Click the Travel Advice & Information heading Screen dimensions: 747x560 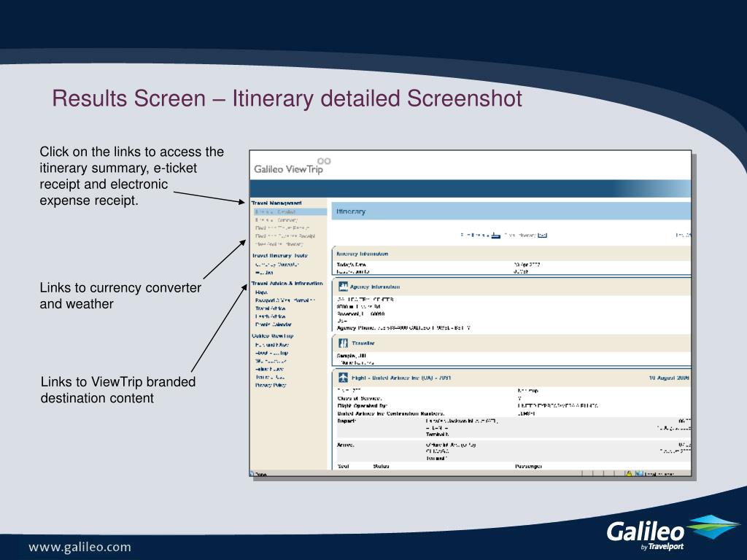click(x=287, y=284)
